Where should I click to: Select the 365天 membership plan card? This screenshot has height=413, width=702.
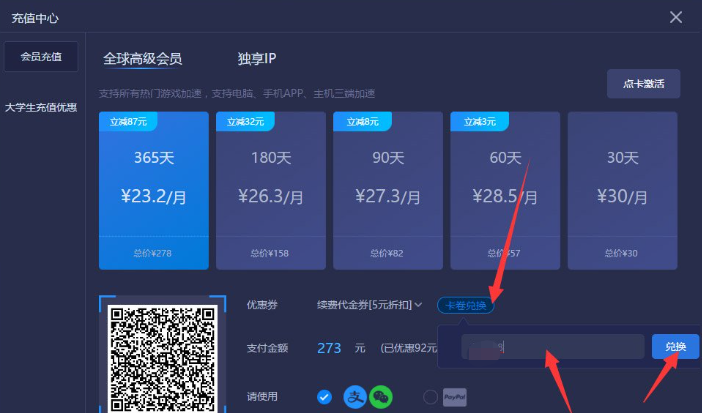click(154, 190)
